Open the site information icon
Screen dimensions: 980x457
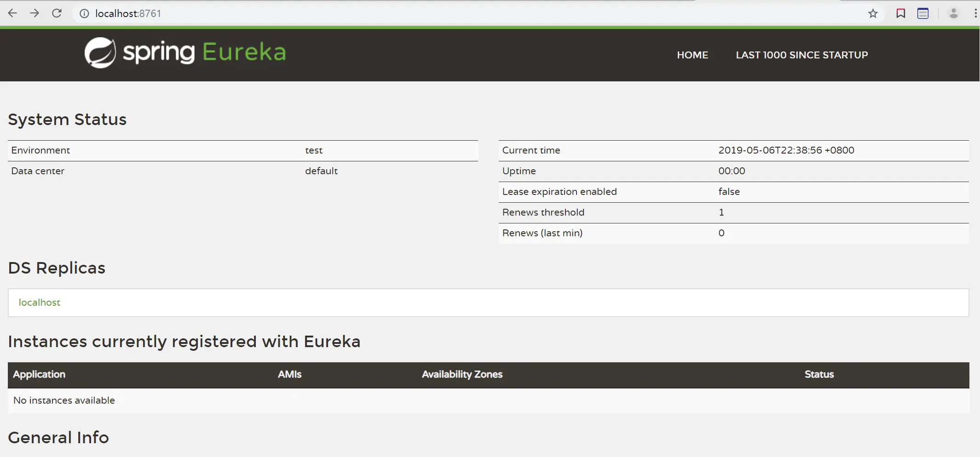[84, 14]
